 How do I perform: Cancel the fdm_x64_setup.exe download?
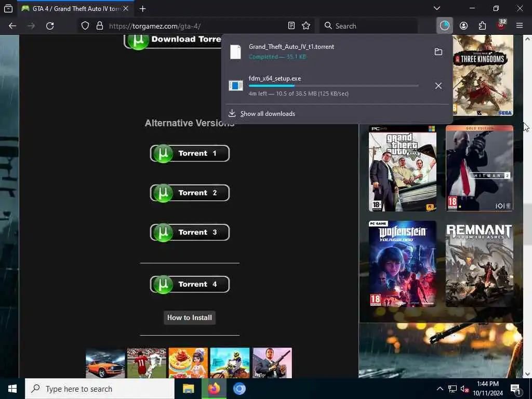pyautogui.click(x=438, y=86)
